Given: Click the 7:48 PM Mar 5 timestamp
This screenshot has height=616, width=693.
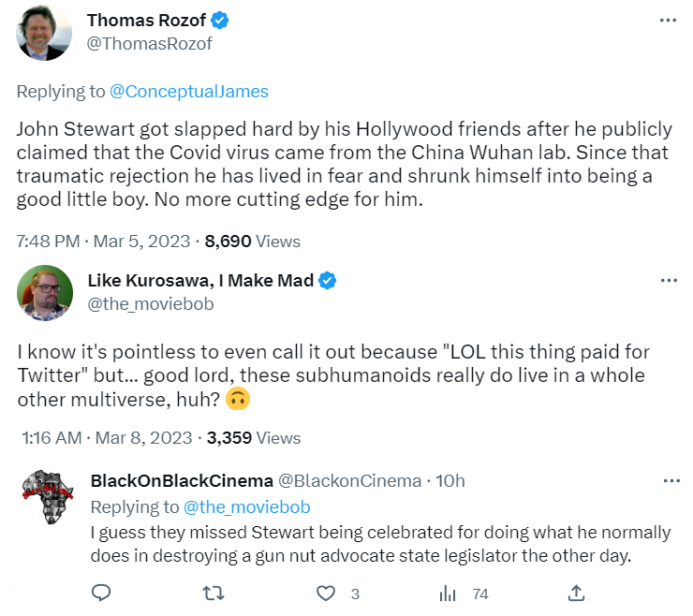Looking at the screenshot, I should tap(103, 241).
